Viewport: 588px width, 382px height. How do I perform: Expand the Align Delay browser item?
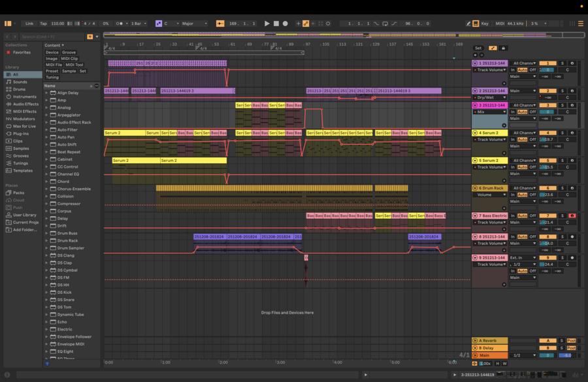click(47, 93)
